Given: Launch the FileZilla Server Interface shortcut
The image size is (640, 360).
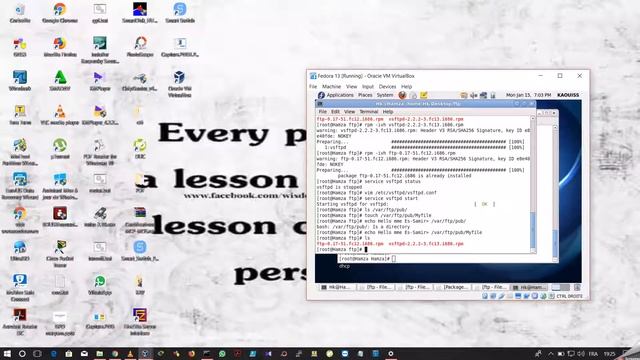Looking at the screenshot, I should click(x=140, y=322).
